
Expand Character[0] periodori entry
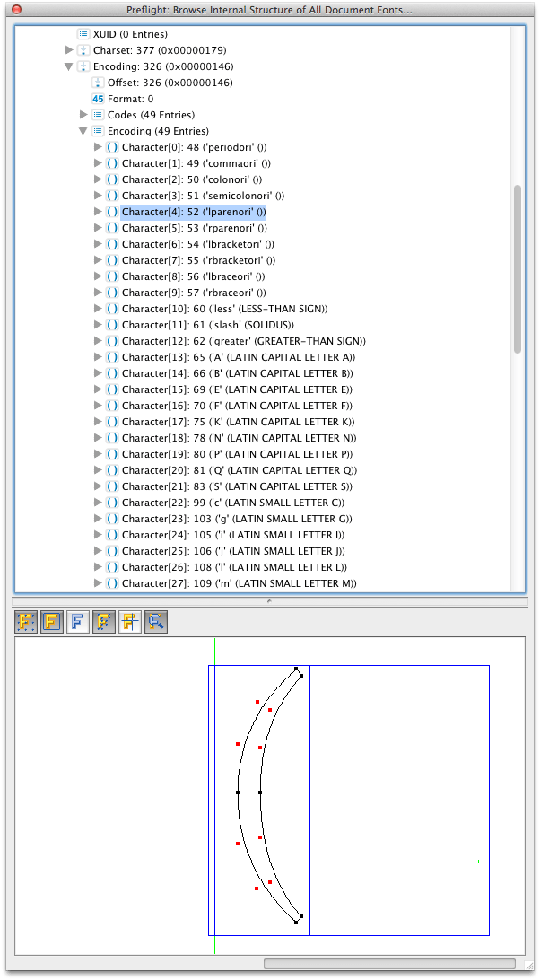click(98, 147)
